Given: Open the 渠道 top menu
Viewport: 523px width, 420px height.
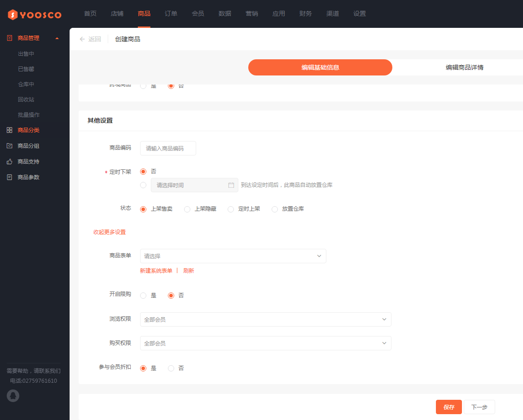Looking at the screenshot, I should [333, 13].
